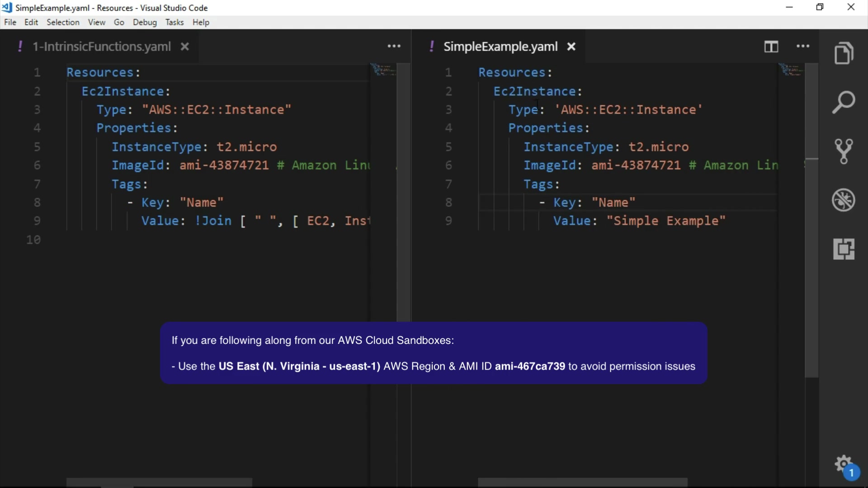The width and height of the screenshot is (868, 488).
Task: Select the SimpleExample.yaml tab
Action: pos(500,47)
